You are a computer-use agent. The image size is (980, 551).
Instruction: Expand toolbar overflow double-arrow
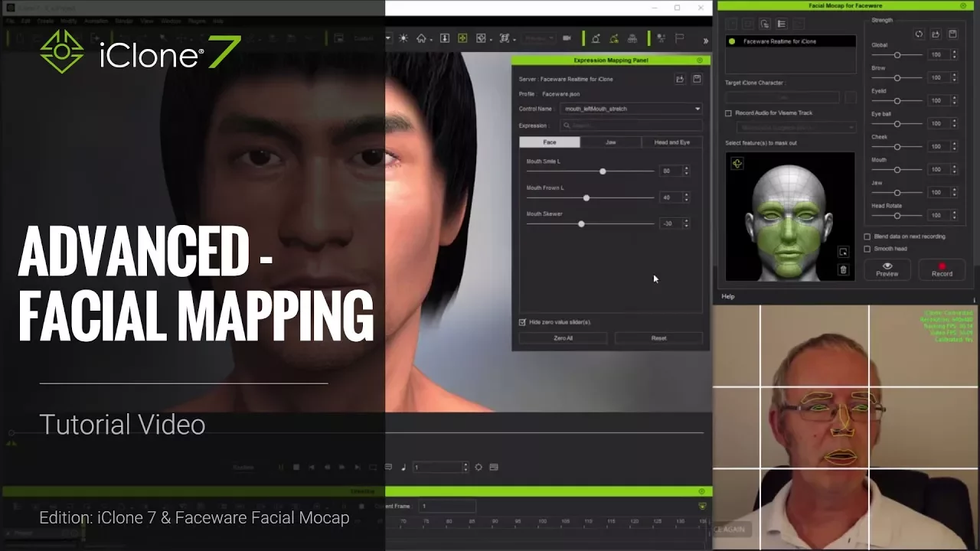(x=705, y=41)
